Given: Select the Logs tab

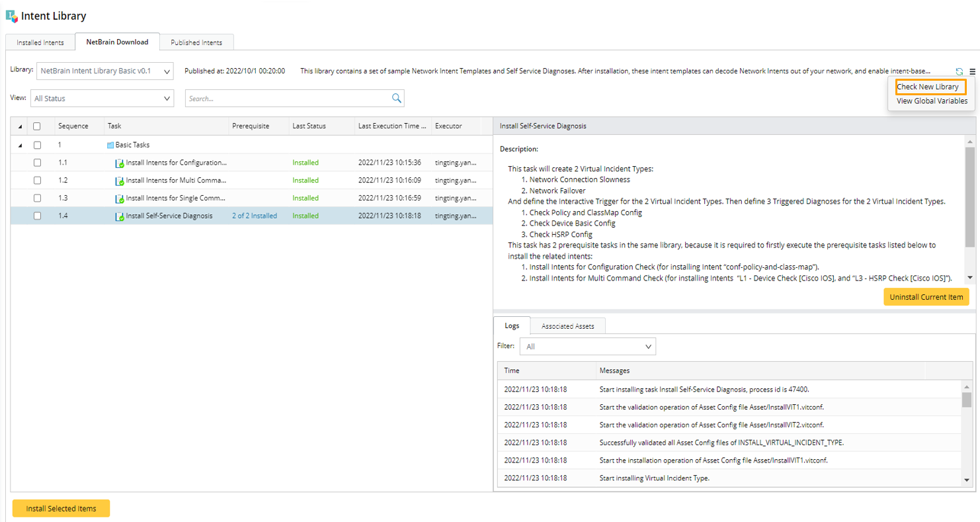Looking at the screenshot, I should [x=512, y=326].
